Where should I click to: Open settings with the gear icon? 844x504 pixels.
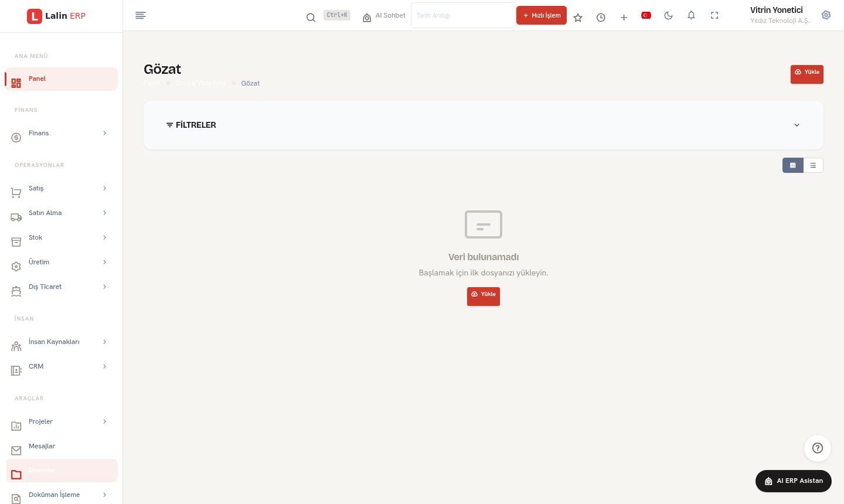coord(826,15)
